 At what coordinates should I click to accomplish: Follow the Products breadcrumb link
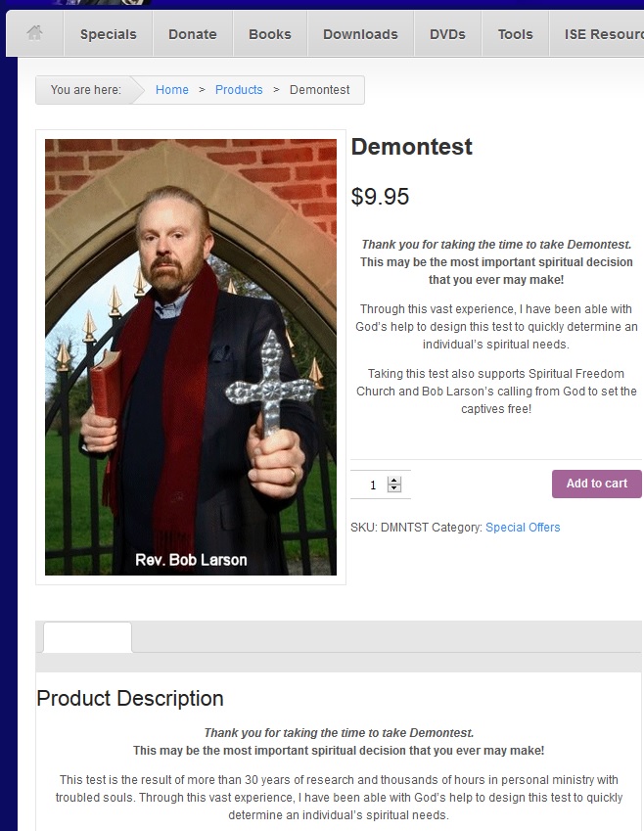[239, 90]
